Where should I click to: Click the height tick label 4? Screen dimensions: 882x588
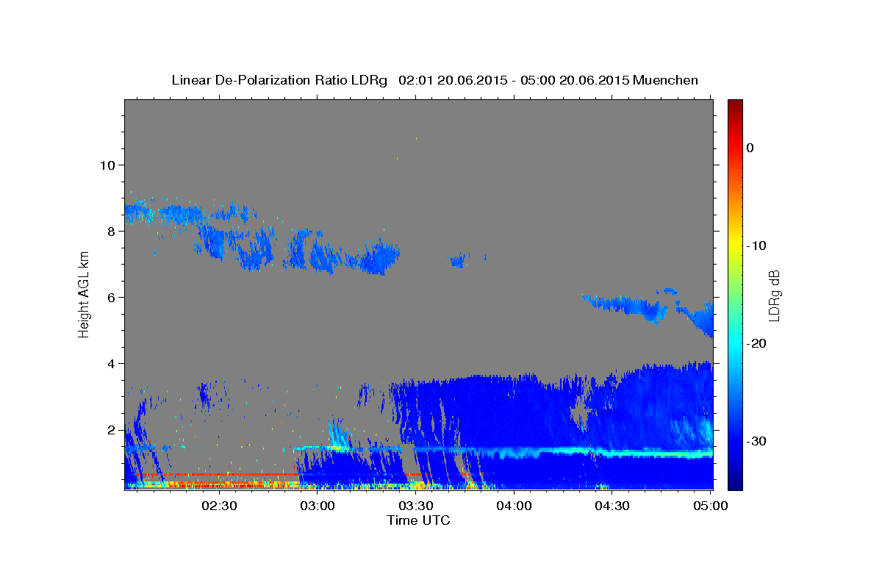point(111,363)
